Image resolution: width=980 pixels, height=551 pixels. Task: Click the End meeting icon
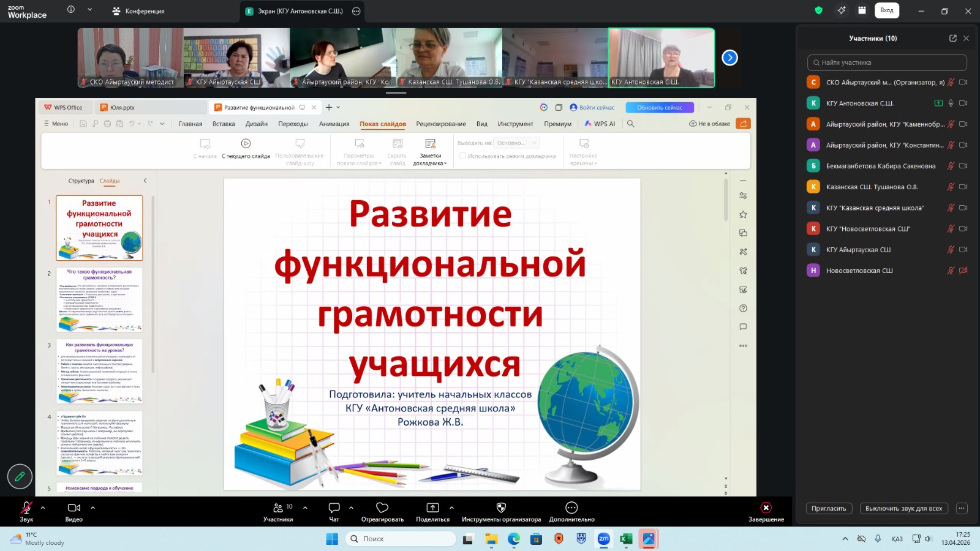point(766,508)
